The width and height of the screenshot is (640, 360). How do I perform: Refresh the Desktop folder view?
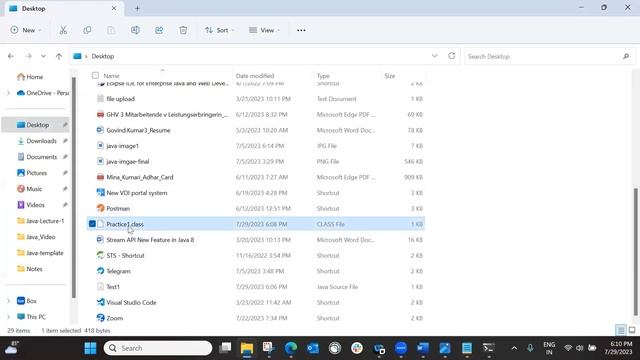click(x=451, y=56)
